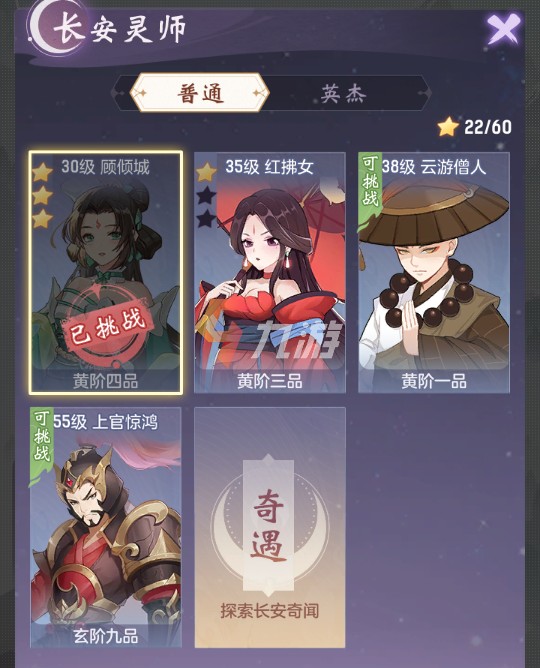Open the 30级 顾倾城 challenge card
Screen dimensions: 540x668
(x=106, y=273)
